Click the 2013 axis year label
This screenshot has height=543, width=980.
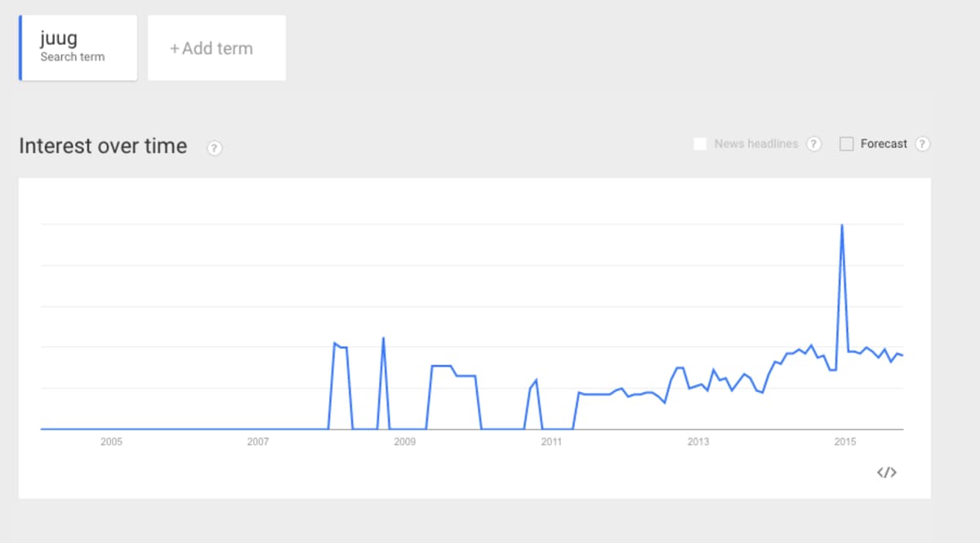(698, 442)
